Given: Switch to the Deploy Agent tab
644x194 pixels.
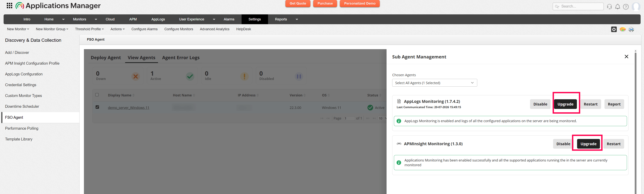Looking at the screenshot, I should pyautogui.click(x=106, y=57).
